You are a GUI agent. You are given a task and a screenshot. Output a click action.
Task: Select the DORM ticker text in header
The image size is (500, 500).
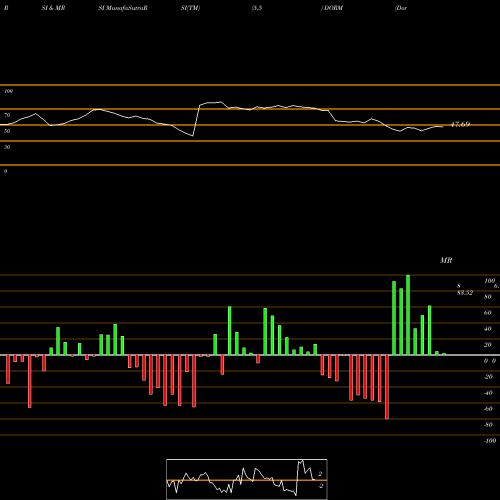click(333, 8)
